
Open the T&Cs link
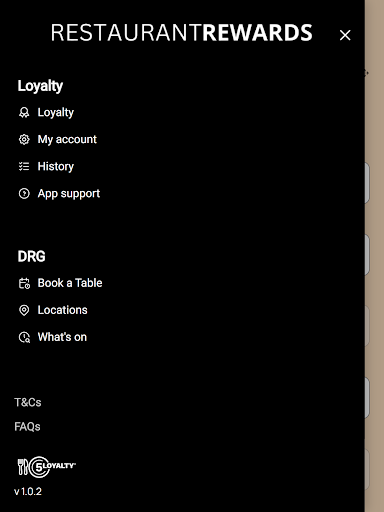[x=28, y=403]
